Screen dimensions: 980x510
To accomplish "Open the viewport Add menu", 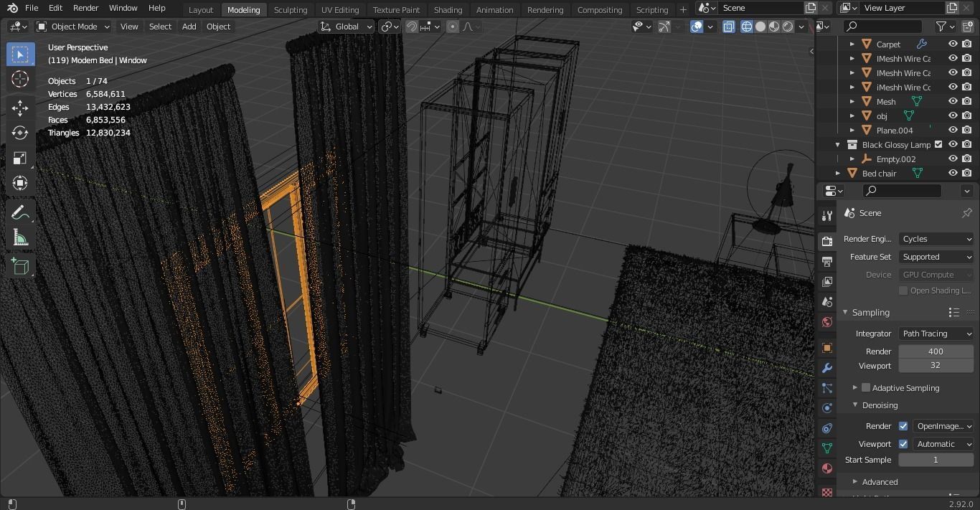I will (189, 27).
